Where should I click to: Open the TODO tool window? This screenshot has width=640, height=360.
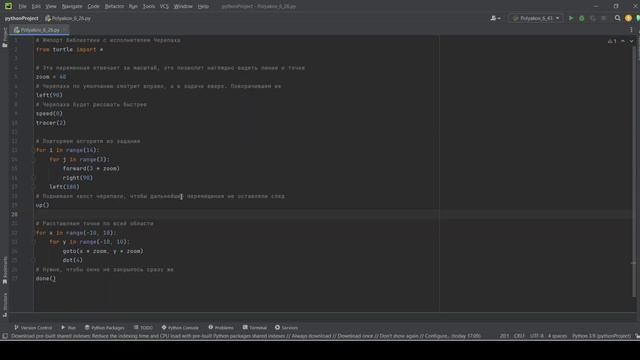[x=143, y=327]
